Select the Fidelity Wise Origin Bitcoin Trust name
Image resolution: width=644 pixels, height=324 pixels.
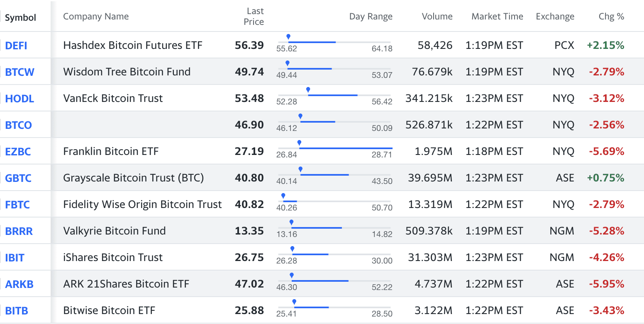tap(142, 204)
